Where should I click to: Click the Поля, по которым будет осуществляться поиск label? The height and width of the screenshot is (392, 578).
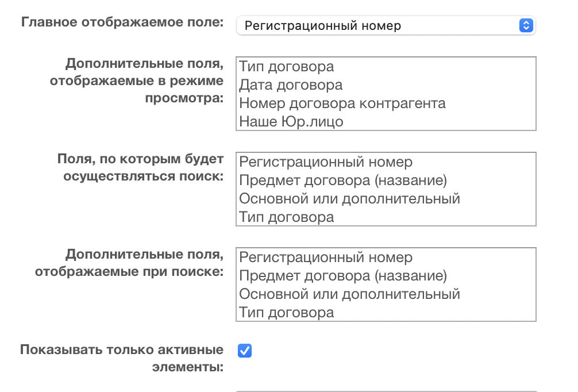(140, 167)
